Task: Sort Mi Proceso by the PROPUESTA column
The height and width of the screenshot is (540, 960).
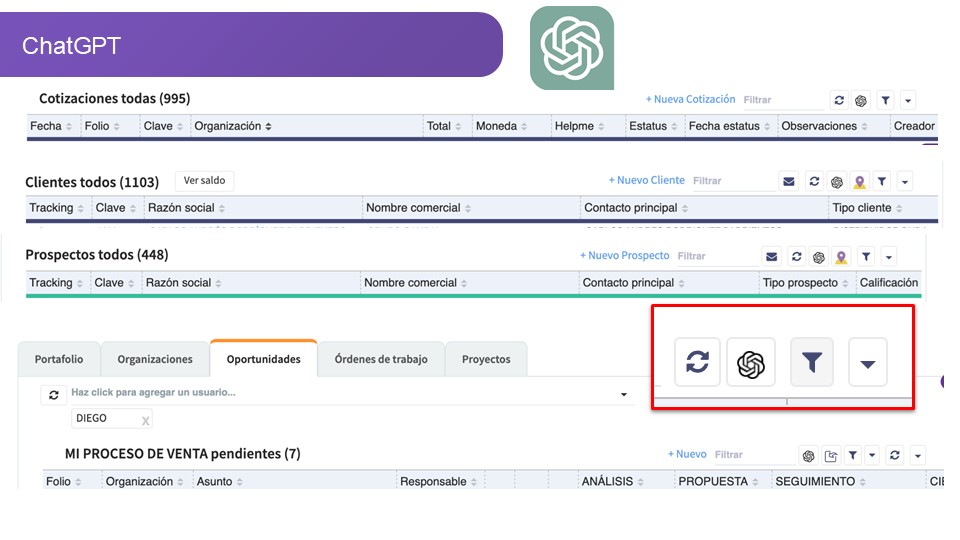Action: pos(719,482)
